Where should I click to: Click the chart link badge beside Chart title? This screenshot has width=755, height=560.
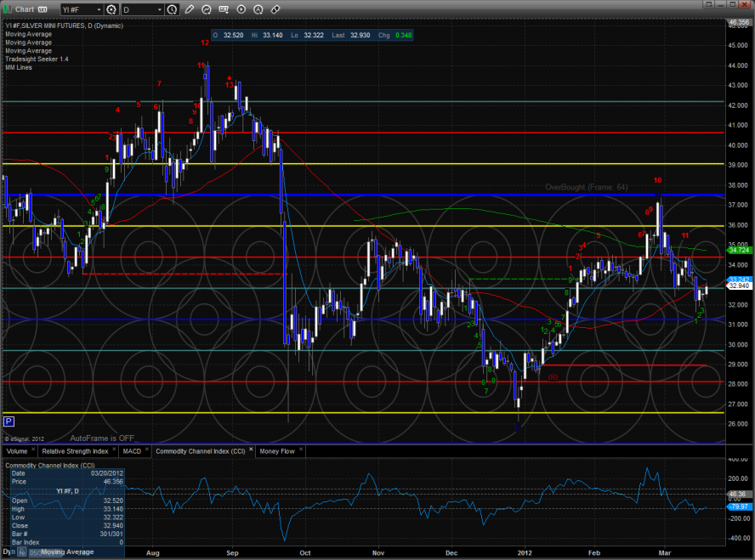(43, 9)
